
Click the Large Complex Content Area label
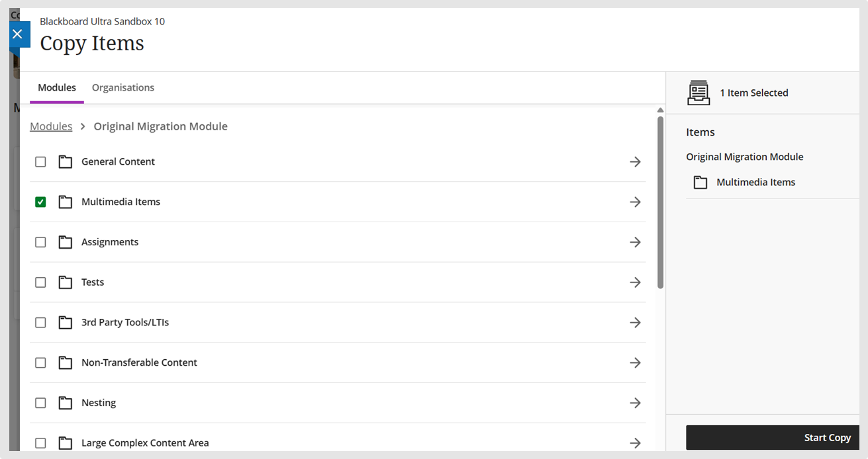click(x=145, y=443)
